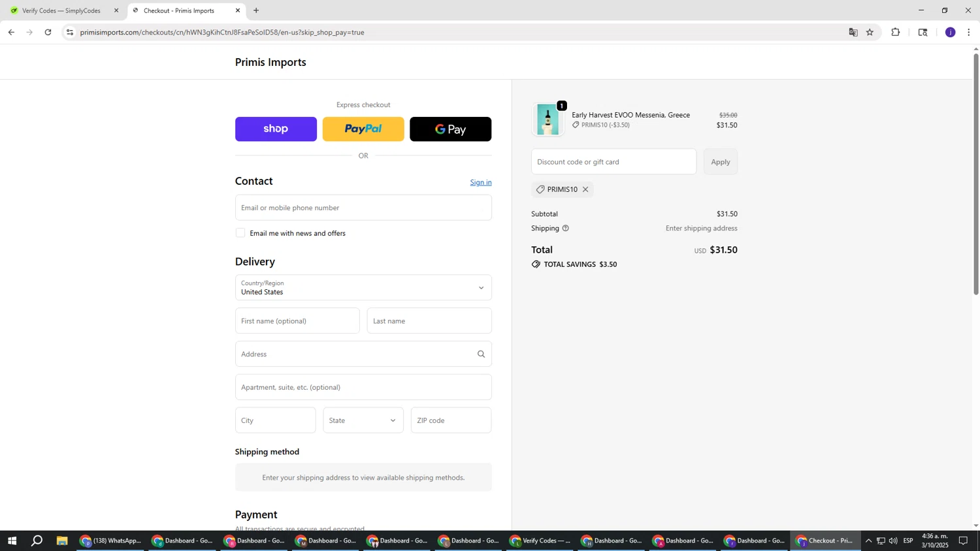This screenshot has width=980, height=551.
Task: Select the Checkout - Primis Imports tab
Action: pos(186,10)
